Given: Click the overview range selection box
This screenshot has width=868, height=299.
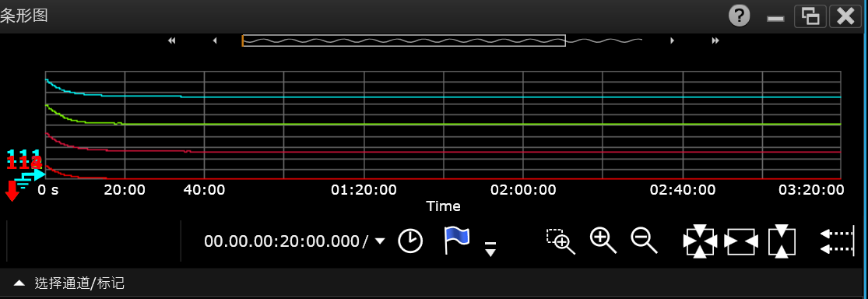Looking at the screenshot, I should [403, 40].
